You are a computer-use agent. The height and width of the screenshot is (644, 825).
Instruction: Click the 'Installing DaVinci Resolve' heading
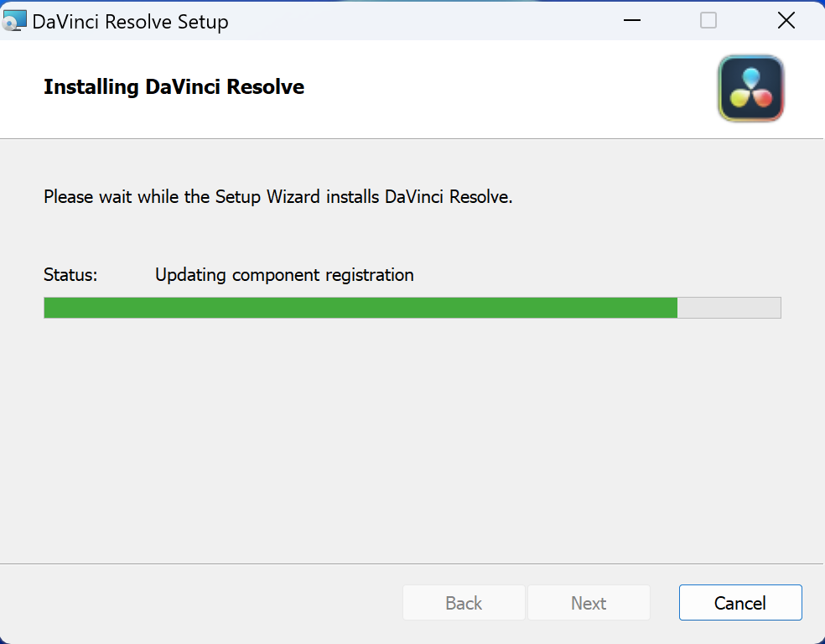coord(174,87)
